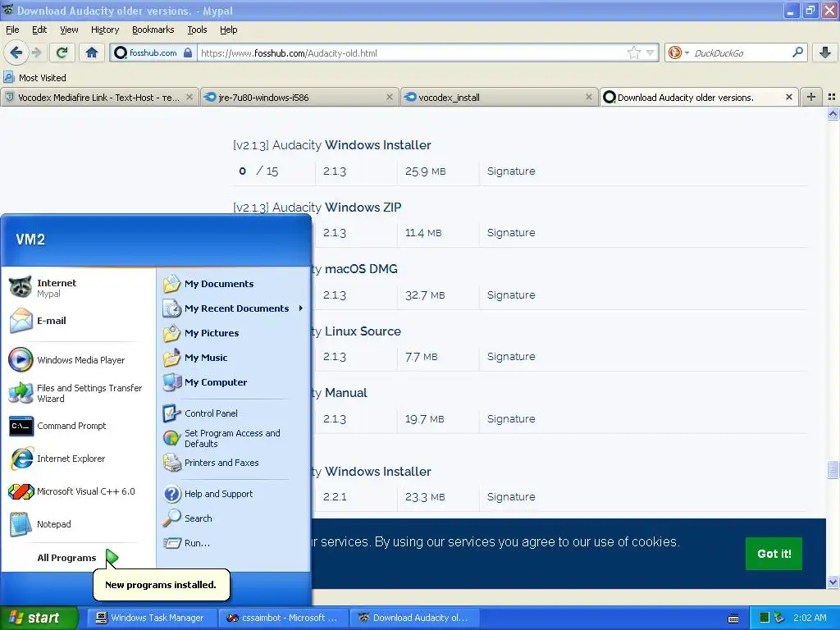Open the browser Home icon

[92, 52]
